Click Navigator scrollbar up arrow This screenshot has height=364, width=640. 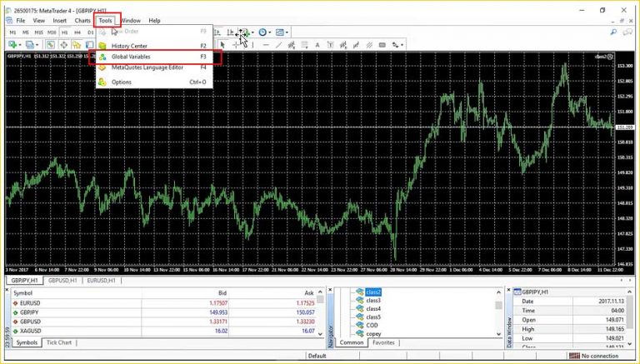pos(499,292)
